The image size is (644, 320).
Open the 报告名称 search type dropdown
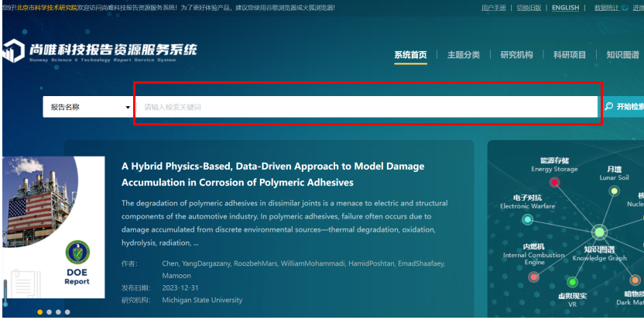88,107
